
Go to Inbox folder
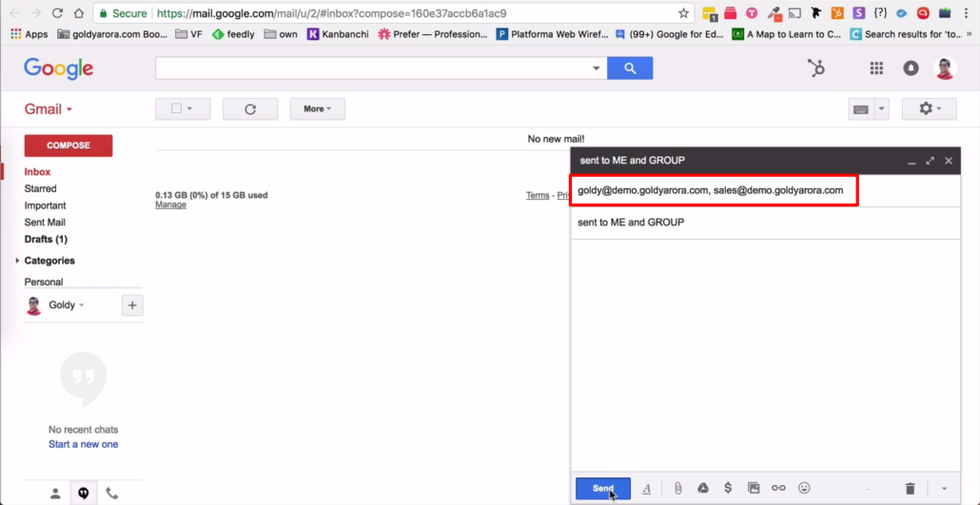pyautogui.click(x=37, y=172)
